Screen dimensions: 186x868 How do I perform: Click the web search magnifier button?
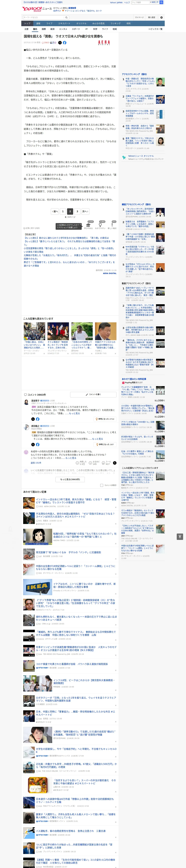(162, 2)
